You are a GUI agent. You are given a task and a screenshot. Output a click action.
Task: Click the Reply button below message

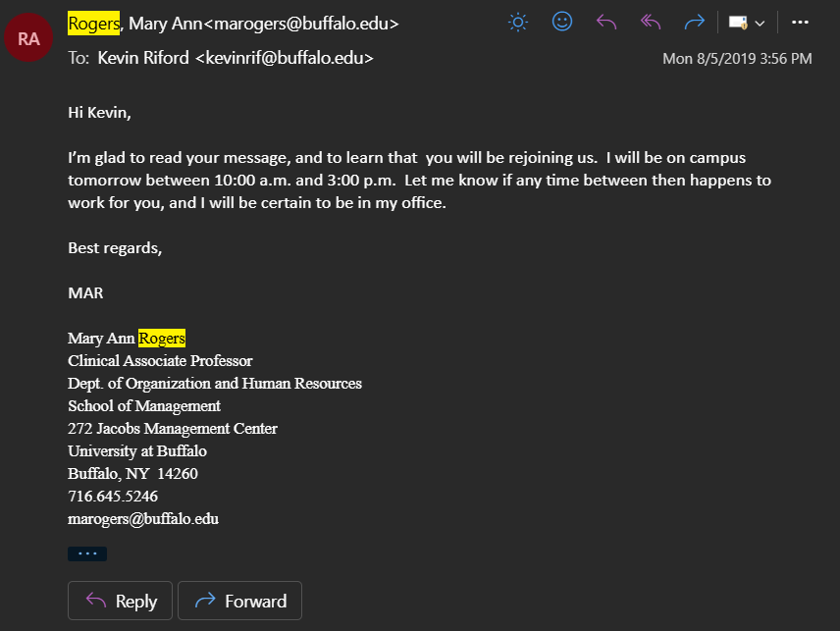pyautogui.click(x=120, y=601)
